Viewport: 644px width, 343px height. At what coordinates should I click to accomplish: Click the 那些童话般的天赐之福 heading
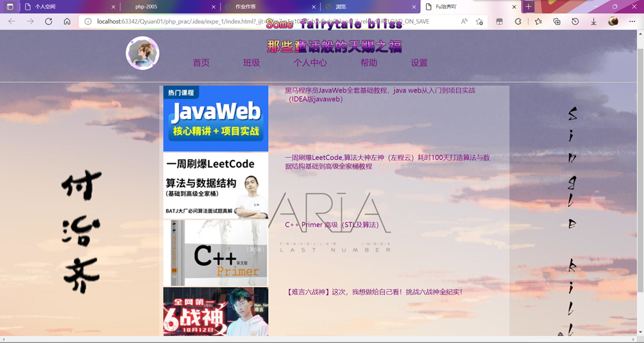pyautogui.click(x=334, y=46)
